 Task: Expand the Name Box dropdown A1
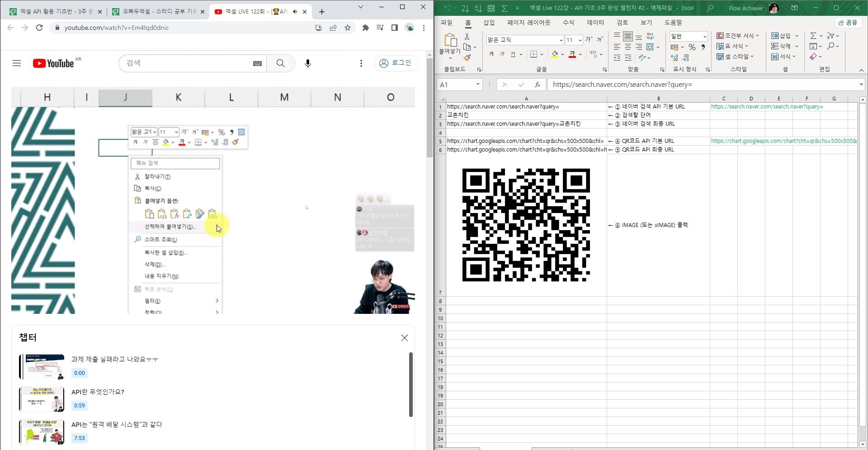478,85
